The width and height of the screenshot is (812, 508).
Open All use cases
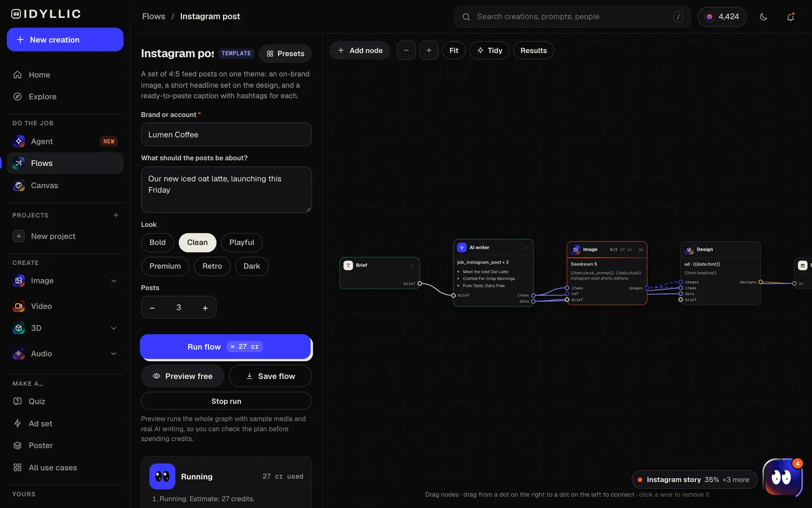point(65,467)
